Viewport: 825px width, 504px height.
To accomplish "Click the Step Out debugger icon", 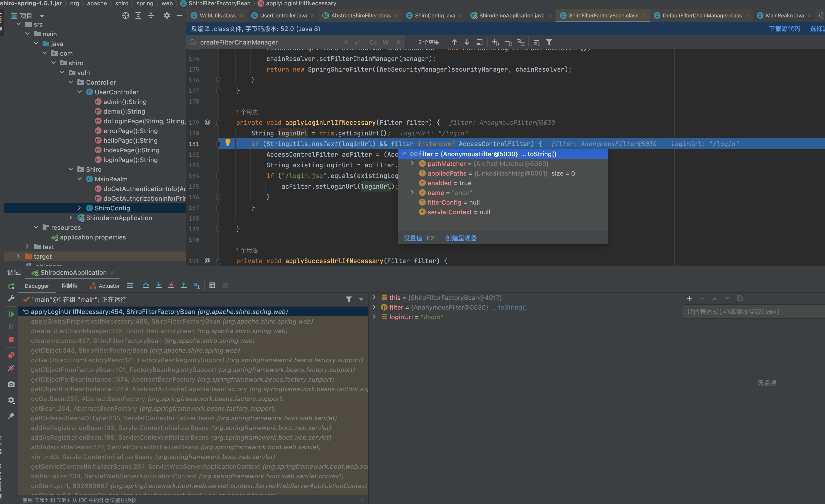I will [x=184, y=285].
